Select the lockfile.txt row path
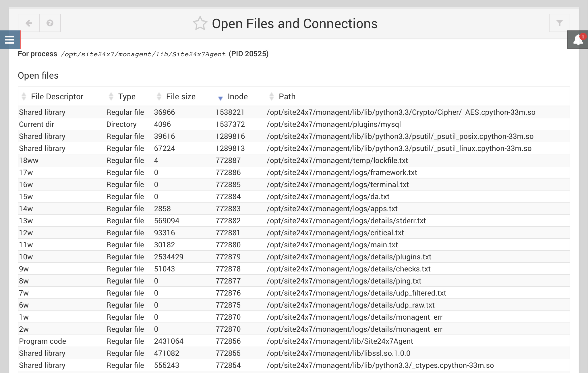The image size is (588, 373). [x=337, y=160]
